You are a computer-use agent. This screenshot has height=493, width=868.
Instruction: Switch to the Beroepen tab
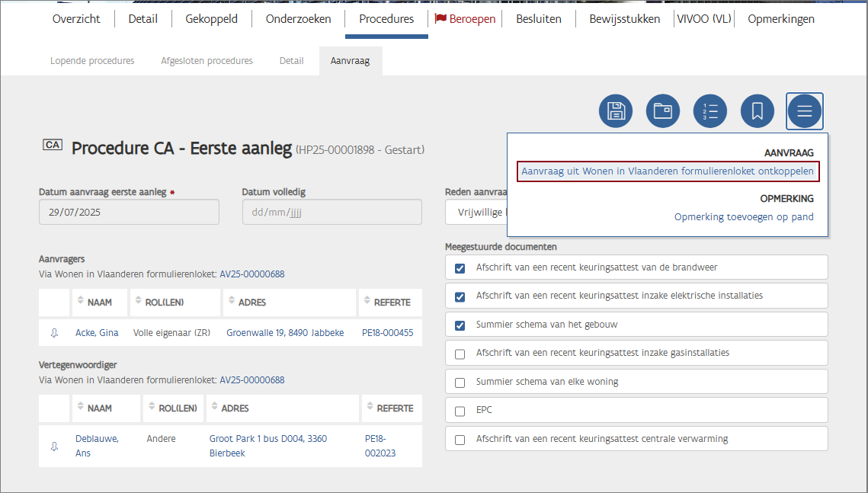[x=465, y=19]
